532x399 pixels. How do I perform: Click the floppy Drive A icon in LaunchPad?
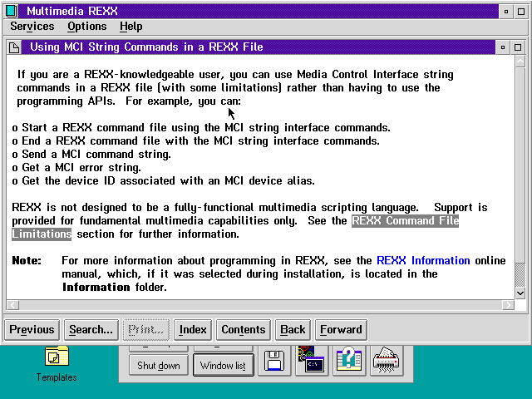coord(274,361)
